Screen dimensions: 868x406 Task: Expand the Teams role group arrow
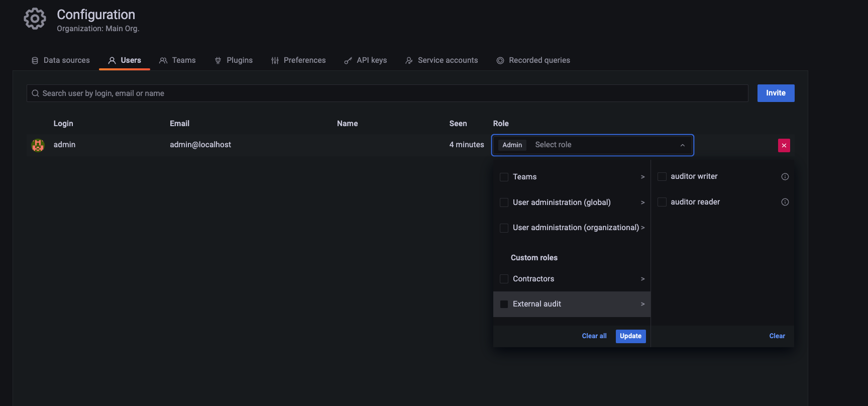tap(642, 177)
